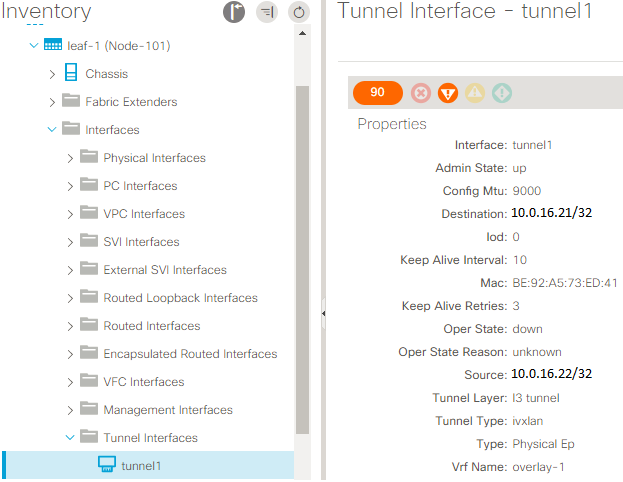
Task: Click the warning faults green diamond icon
Action: point(502,93)
